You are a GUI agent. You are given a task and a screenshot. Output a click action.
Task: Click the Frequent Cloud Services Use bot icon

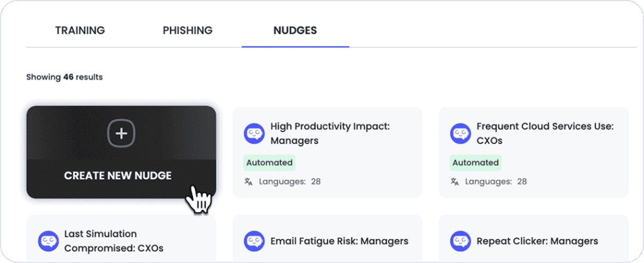point(460,133)
